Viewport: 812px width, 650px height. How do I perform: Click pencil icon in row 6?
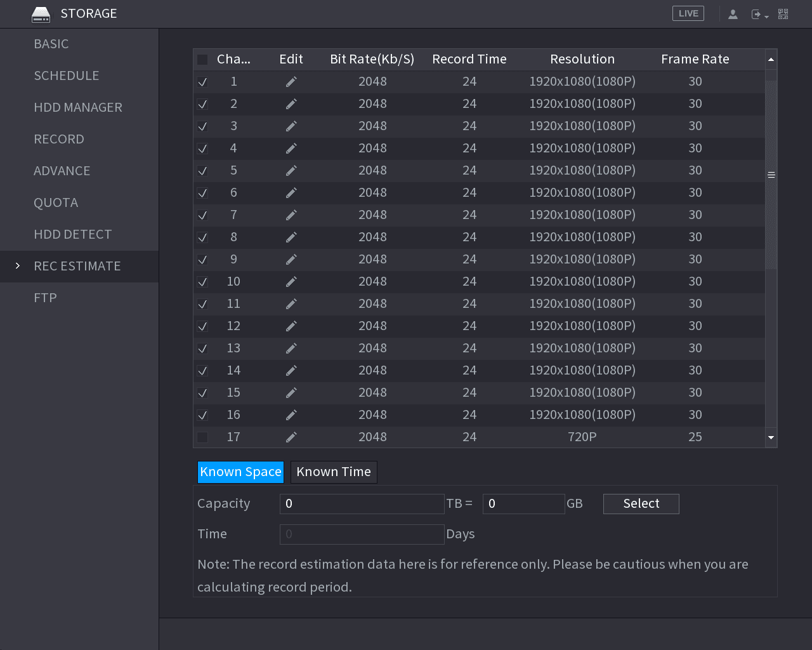291,193
